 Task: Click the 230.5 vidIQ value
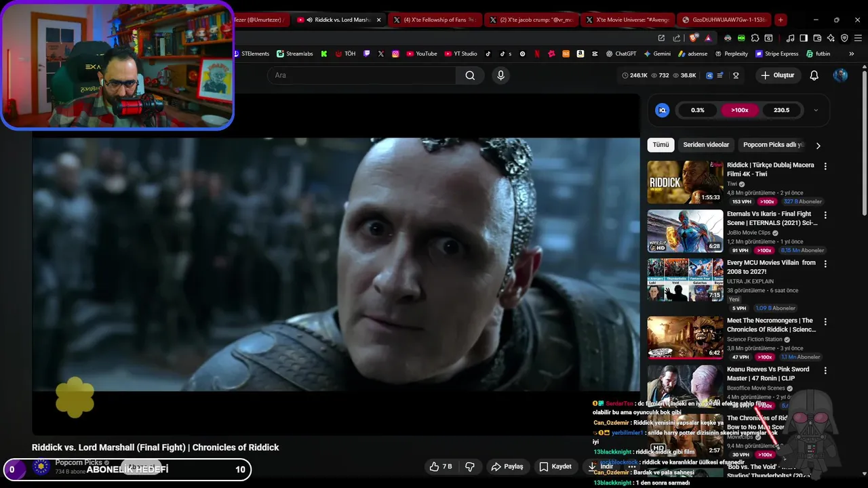click(781, 110)
